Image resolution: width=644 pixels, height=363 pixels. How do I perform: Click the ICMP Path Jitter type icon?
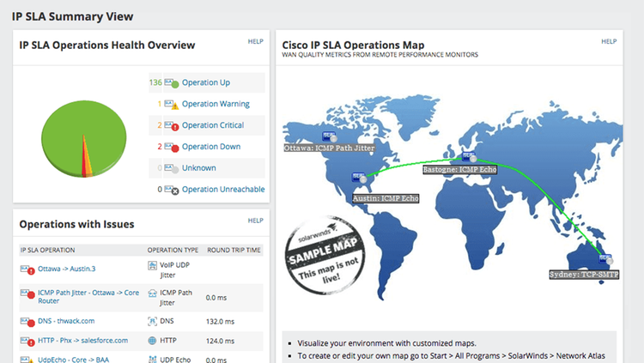[x=152, y=293]
